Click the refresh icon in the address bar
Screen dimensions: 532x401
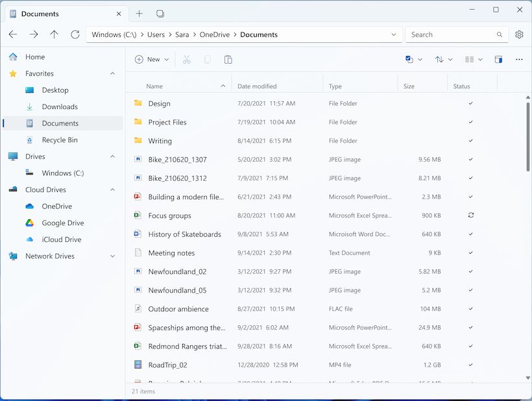click(75, 34)
